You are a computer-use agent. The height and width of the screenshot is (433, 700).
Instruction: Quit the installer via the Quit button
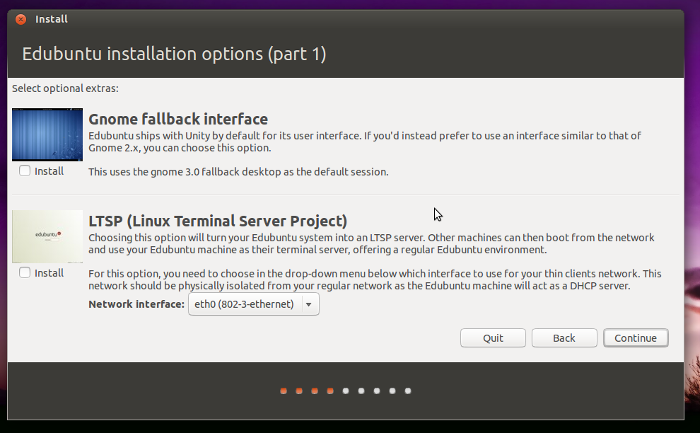click(493, 338)
